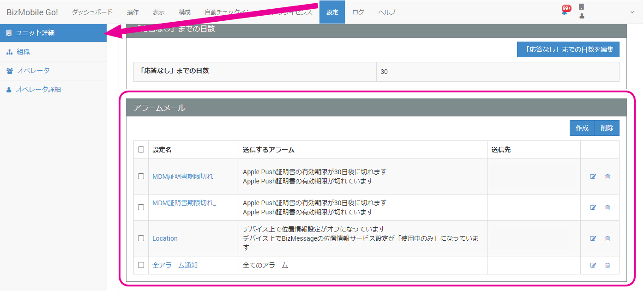Delete the Location alarm mail row
The height and width of the screenshot is (292, 644).
click(608, 238)
